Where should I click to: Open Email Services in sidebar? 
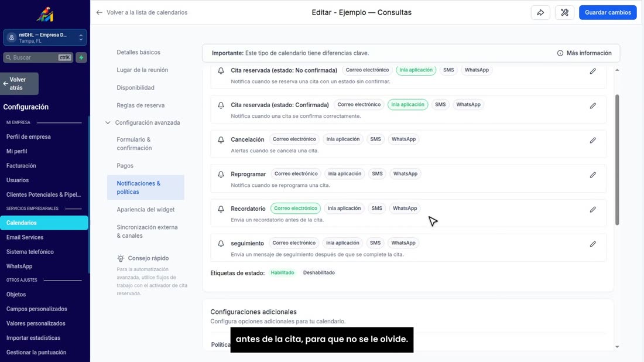(x=25, y=237)
